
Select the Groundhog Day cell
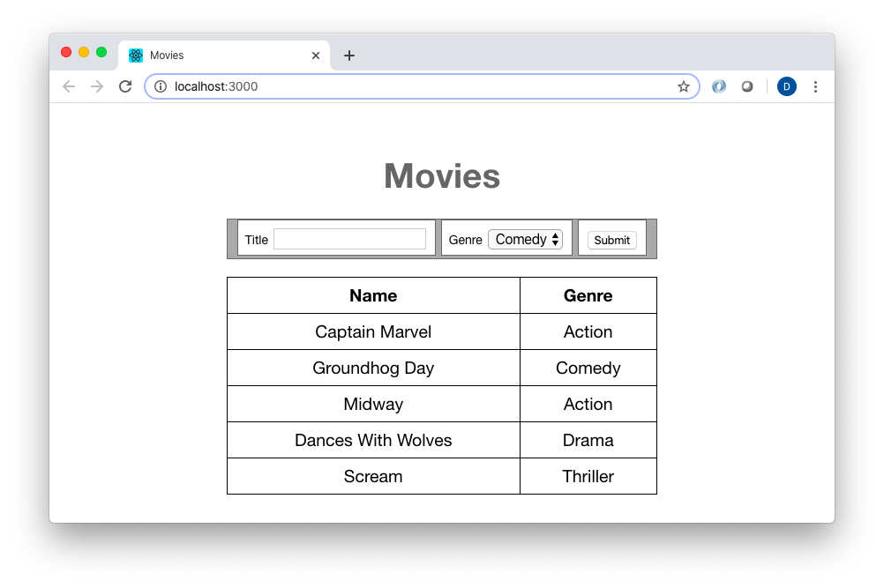coord(373,368)
